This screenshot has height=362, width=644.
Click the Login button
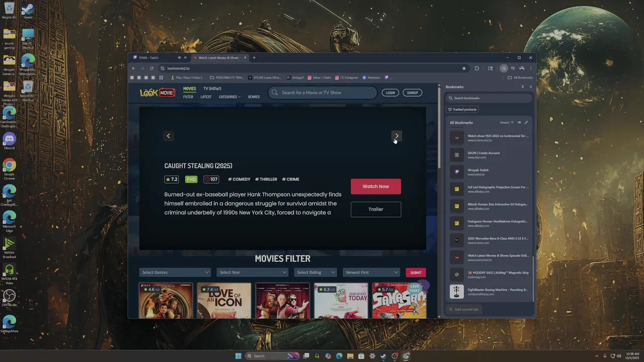point(390,93)
